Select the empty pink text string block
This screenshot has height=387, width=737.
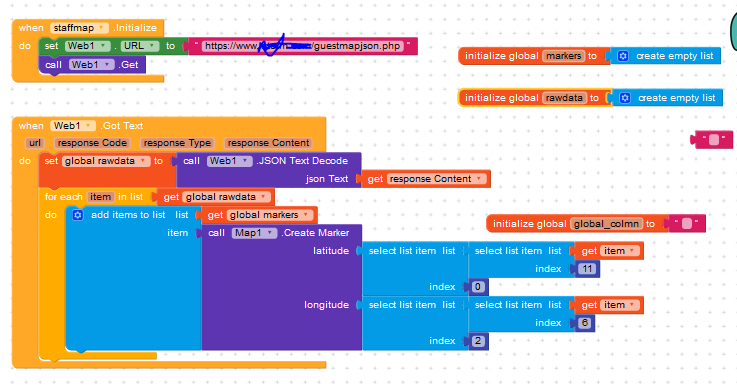pos(712,140)
